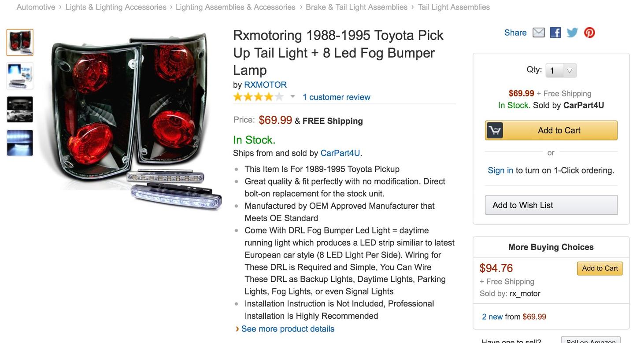The width and height of the screenshot is (644, 343).
Task: Select the last glowing LED strip thumbnail
Action: (x=20, y=143)
